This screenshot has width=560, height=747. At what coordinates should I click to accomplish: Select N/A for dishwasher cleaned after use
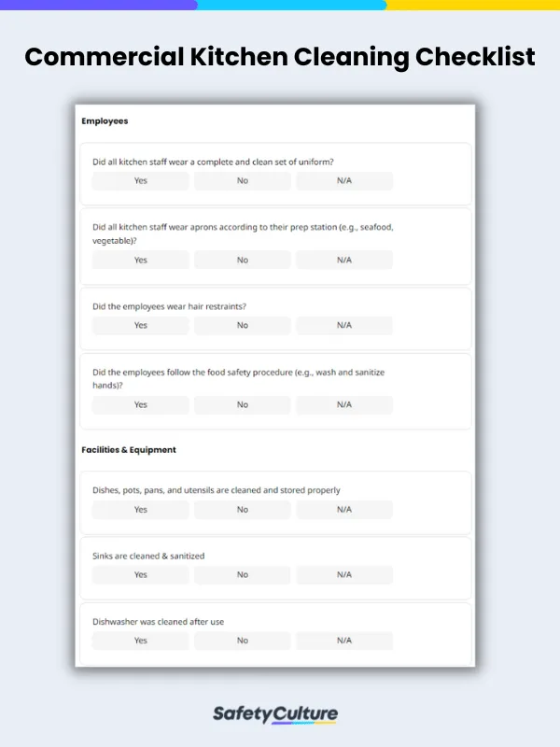coord(344,641)
